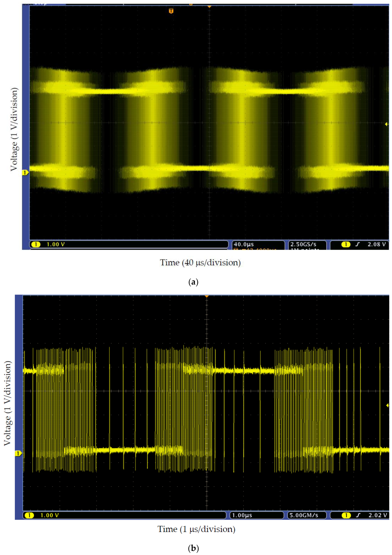Image resolution: width=392 pixels, height=555 pixels.
Task: Click the channel 1 ground marker in plot (b)
Action: tap(18, 453)
